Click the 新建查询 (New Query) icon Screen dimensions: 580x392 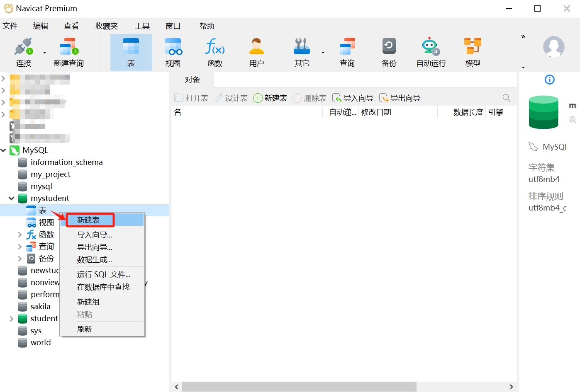68,52
